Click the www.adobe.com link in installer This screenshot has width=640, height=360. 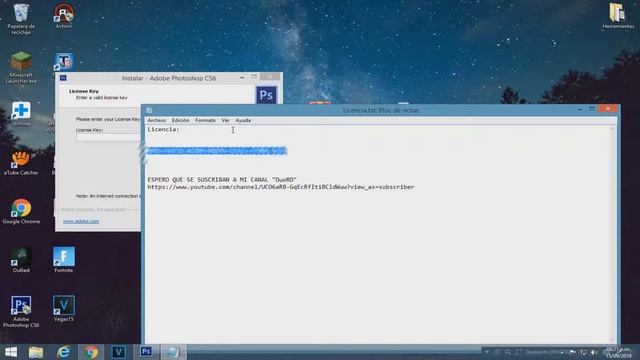(x=81, y=221)
